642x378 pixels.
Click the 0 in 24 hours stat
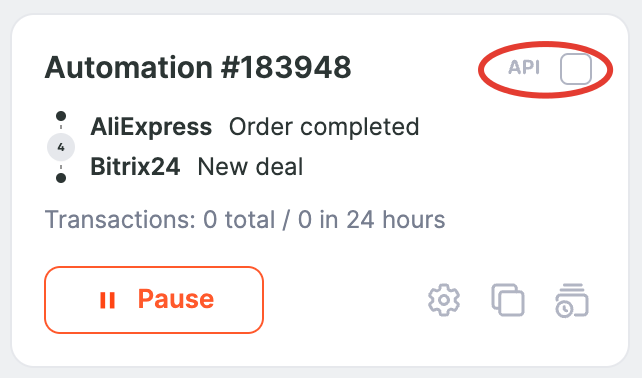[x=371, y=220]
